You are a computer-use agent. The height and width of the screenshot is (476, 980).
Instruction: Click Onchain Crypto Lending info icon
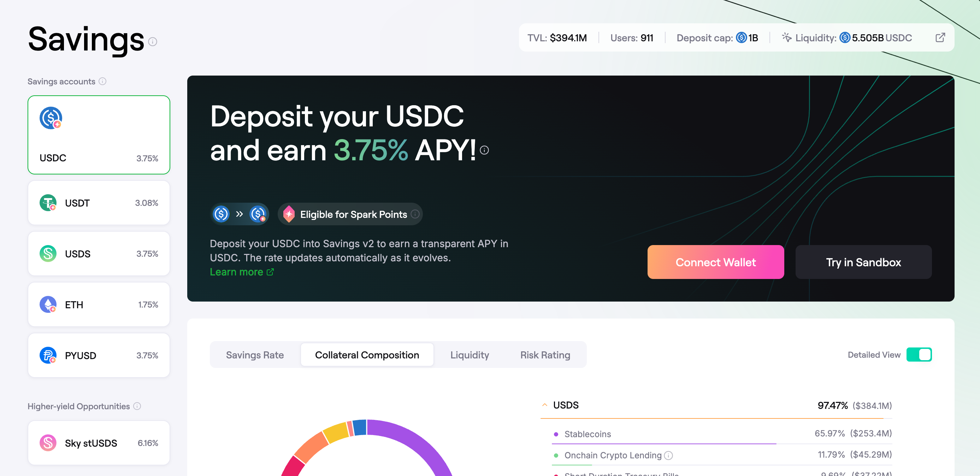pyautogui.click(x=668, y=455)
